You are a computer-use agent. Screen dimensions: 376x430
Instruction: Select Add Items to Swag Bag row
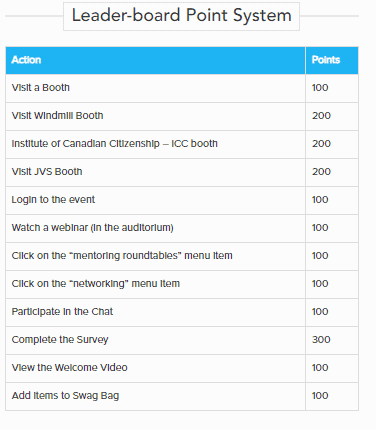click(182, 396)
